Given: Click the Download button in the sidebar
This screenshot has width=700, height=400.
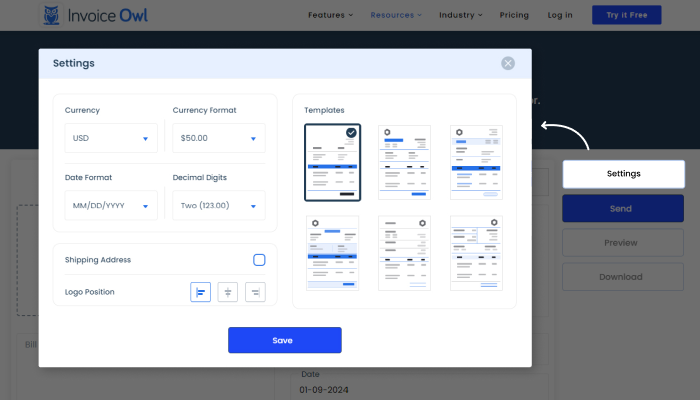Looking at the screenshot, I should 623,277.
